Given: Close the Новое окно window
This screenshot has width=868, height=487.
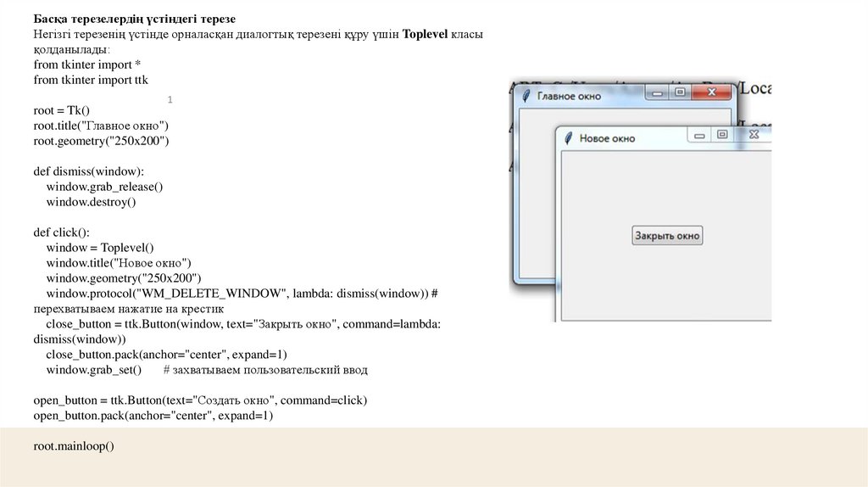Looking at the screenshot, I should [x=754, y=135].
